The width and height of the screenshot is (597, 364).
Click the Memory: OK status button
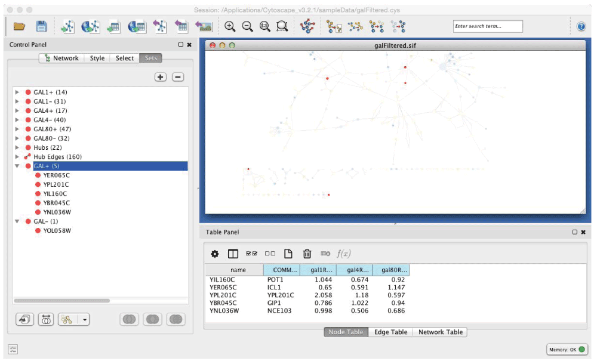point(567,349)
